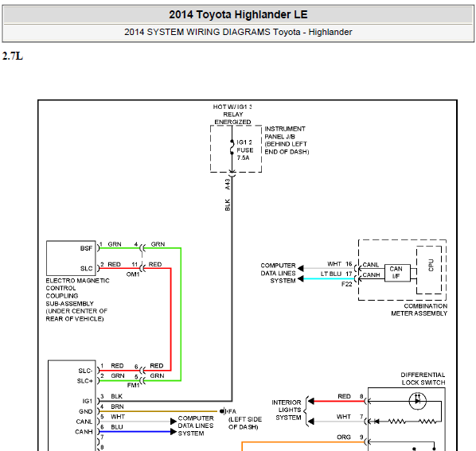Click the WHT arrow to upper computer data lines
The width and height of the screenshot is (476, 451).
click(x=301, y=268)
